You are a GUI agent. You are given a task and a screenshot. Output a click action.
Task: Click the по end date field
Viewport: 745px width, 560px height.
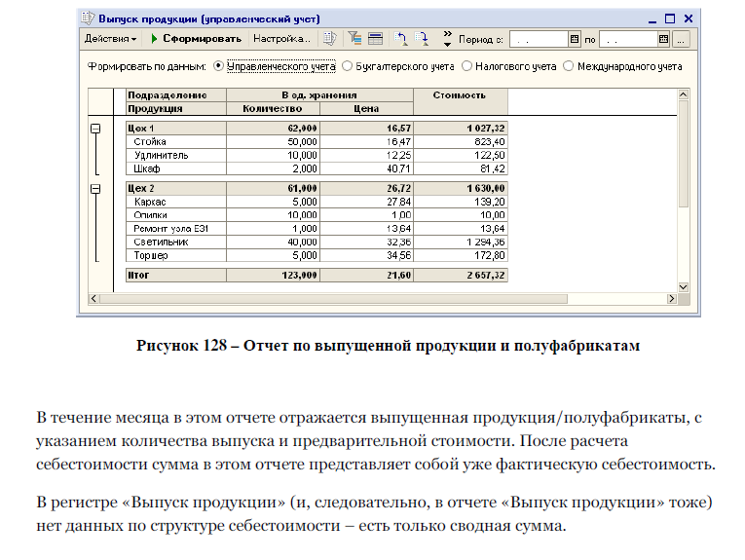(x=628, y=39)
